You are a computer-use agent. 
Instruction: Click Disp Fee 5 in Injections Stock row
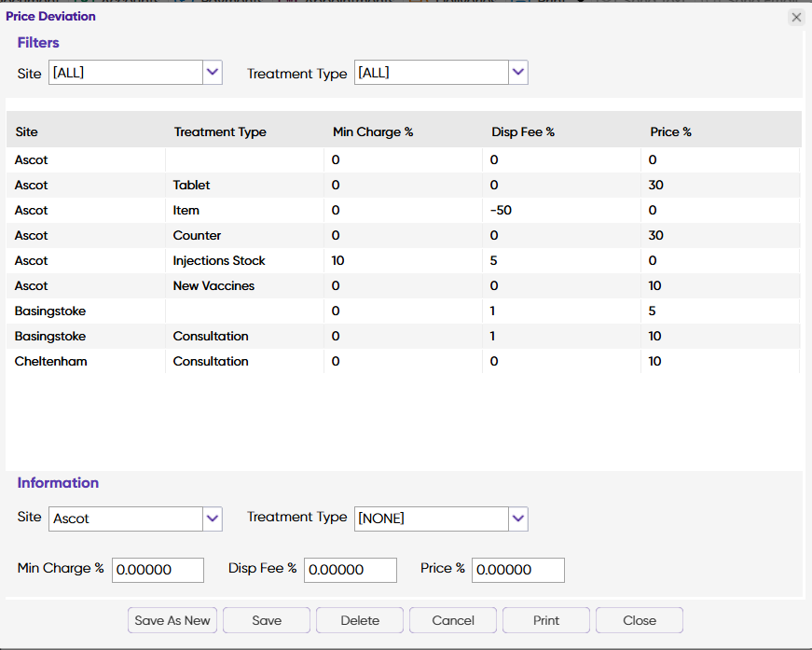coord(493,260)
